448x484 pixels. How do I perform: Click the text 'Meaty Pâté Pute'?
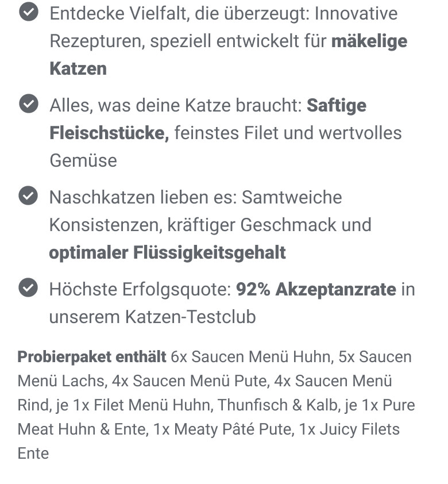click(x=233, y=429)
